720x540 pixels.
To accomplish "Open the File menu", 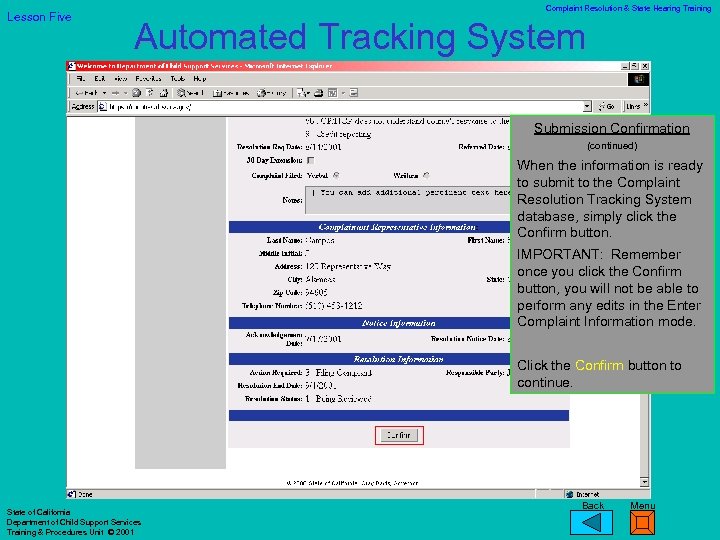I will pos(81,79).
